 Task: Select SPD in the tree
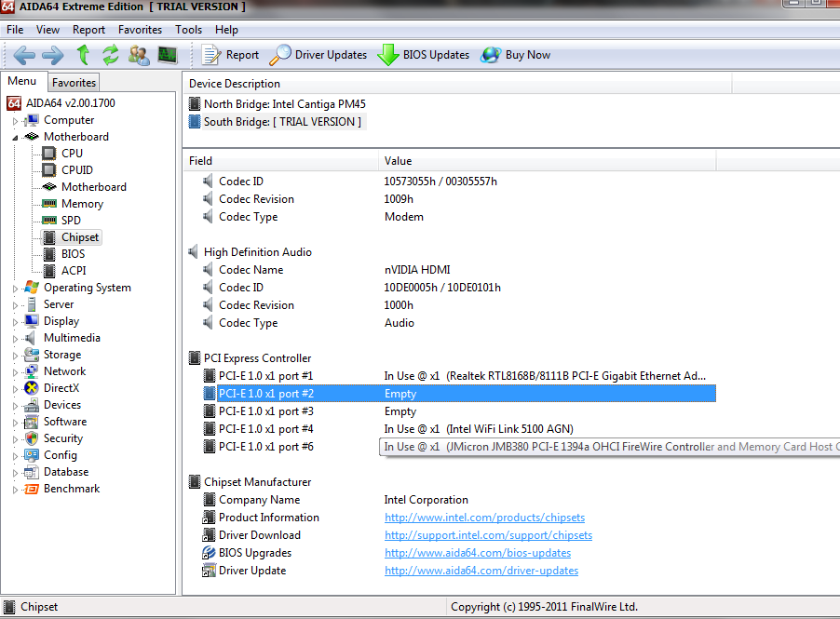point(71,220)
